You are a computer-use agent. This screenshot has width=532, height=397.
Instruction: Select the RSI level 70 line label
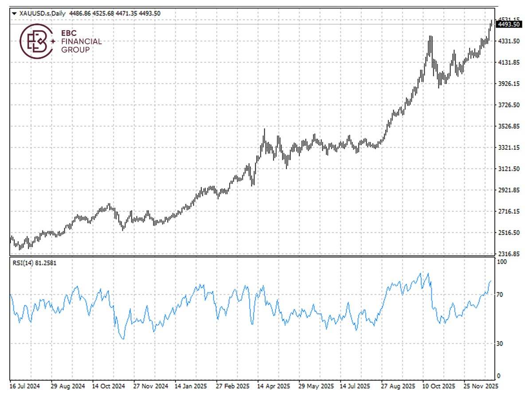coord(500,293)
